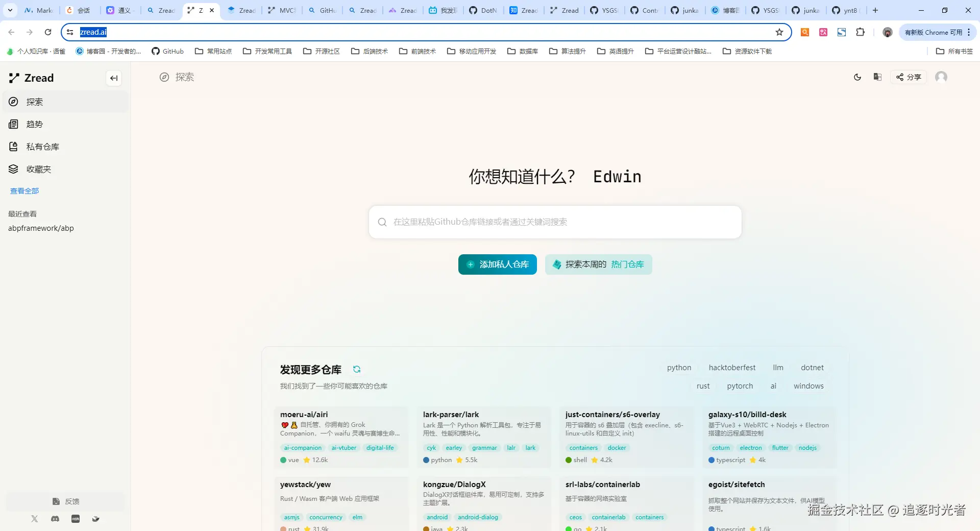Viewport: 980px width, 531px height.
Task: Click 添加私人仓库 button
Action: pyautogui.click(x=498, y=264)
